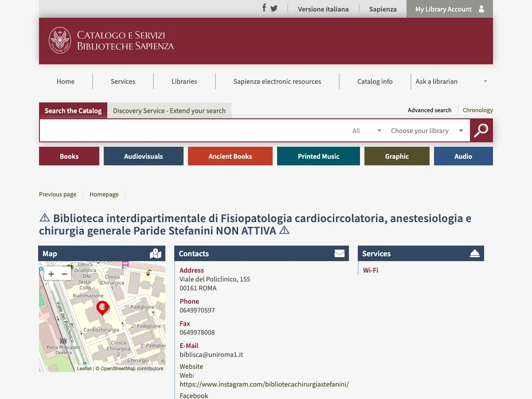Click the Leaflet attribution link on map
Viewport: 532px width, 399px height.
point(84,368)
